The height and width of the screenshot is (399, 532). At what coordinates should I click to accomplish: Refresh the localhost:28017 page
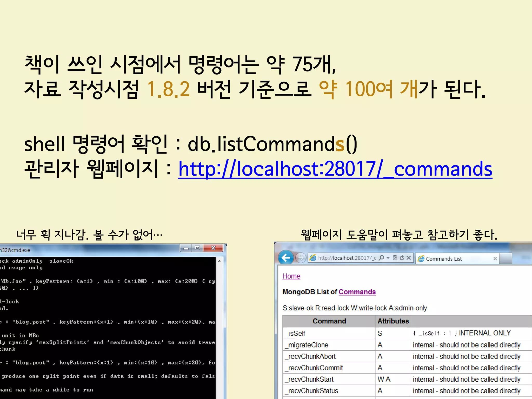click(x=402, y=258)
